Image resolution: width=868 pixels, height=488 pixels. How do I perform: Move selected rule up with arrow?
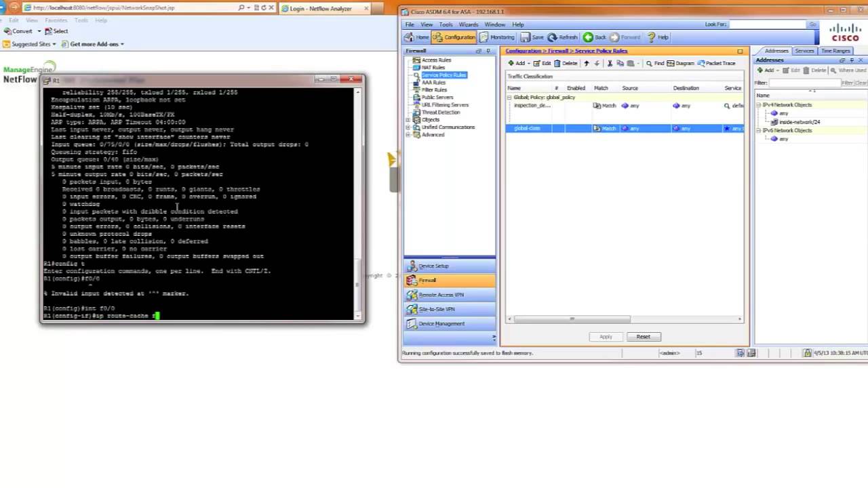(587, 63)
